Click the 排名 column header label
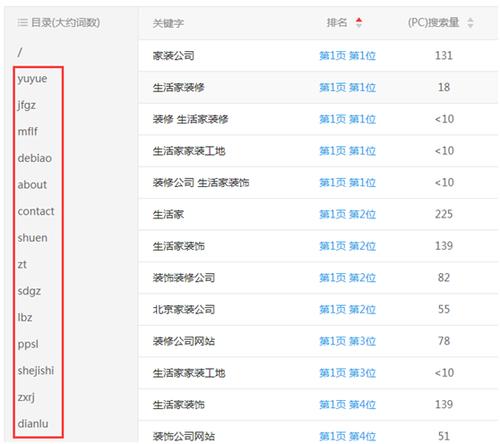The width and height of the screenshot is (500, 444). pyautogui.click(x=337, y=23)
